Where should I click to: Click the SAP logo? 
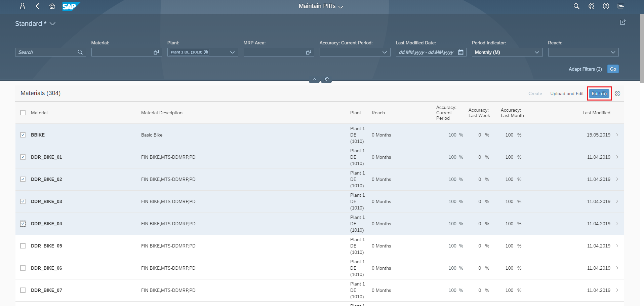pos(71,6)
